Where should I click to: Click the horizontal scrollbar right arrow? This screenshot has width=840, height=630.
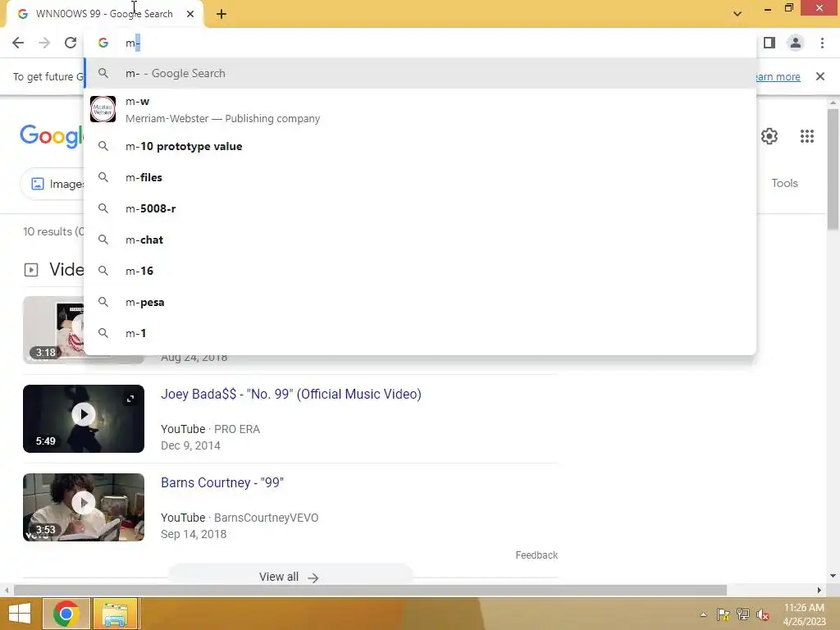tap(819, 591)
